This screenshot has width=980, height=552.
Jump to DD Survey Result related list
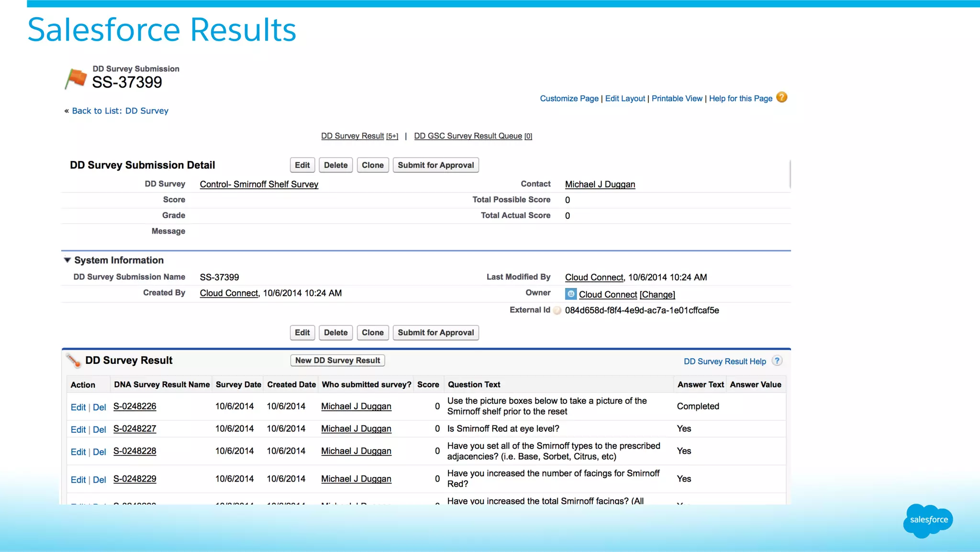359,136
